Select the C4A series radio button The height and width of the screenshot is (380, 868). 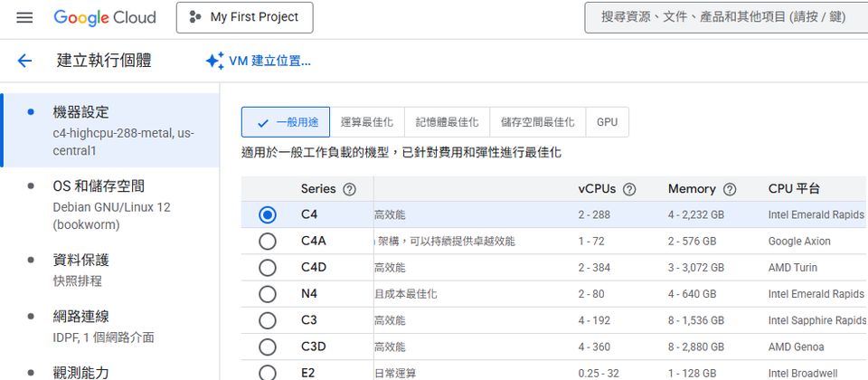[x=268, y=242]
